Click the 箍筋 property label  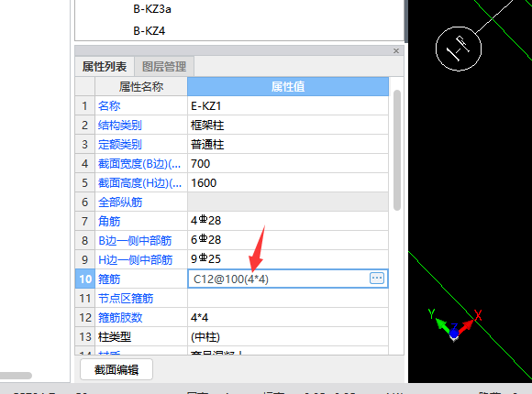click(109, 279)
